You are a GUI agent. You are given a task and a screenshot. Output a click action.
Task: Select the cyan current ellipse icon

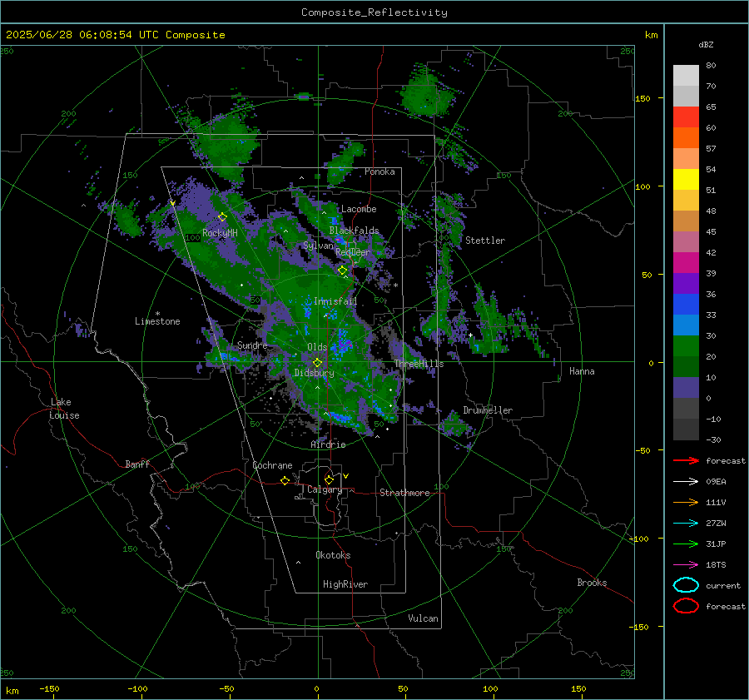point(686,585)
